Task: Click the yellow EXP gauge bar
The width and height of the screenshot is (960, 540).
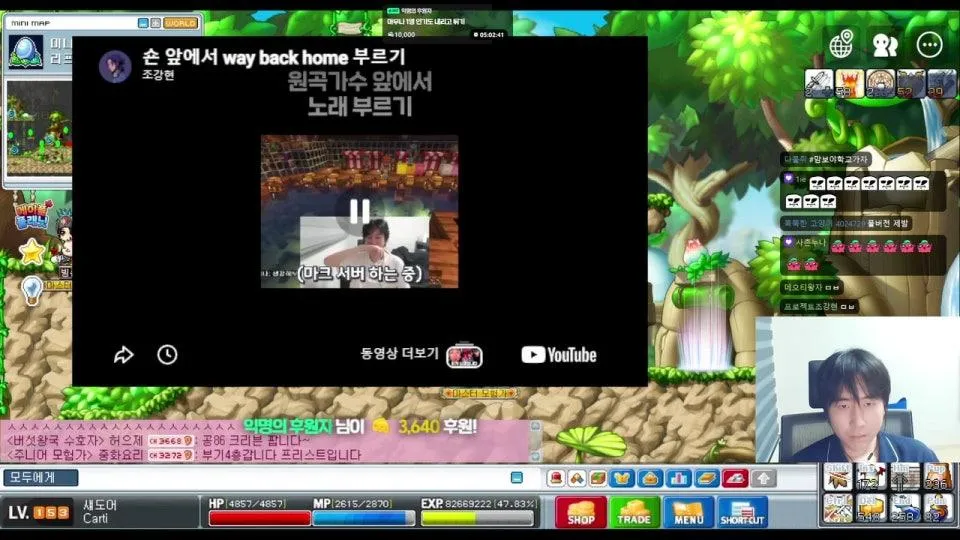Action: (478, 518)
